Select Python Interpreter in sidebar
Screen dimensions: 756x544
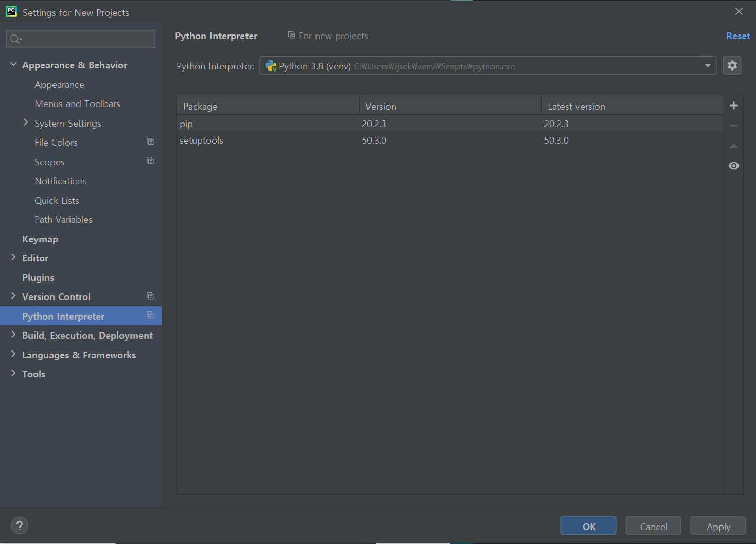(x=81, y=316)
